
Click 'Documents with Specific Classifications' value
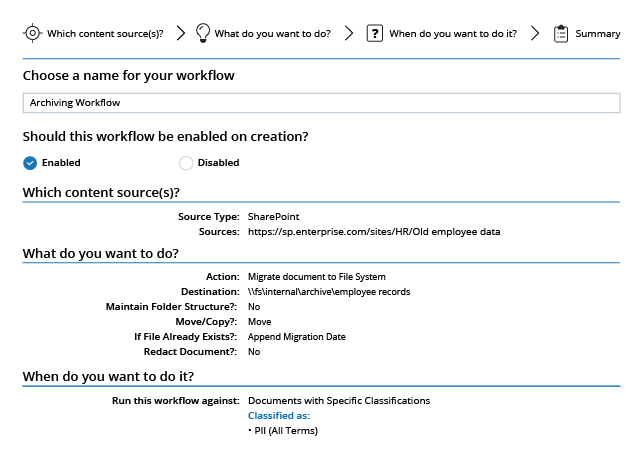[x=339, y=400]
